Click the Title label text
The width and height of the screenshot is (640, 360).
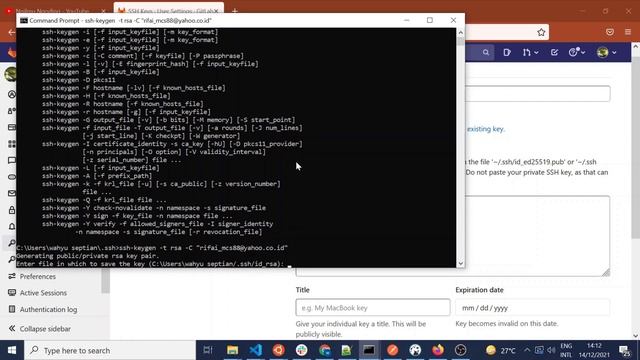[302, 290]
